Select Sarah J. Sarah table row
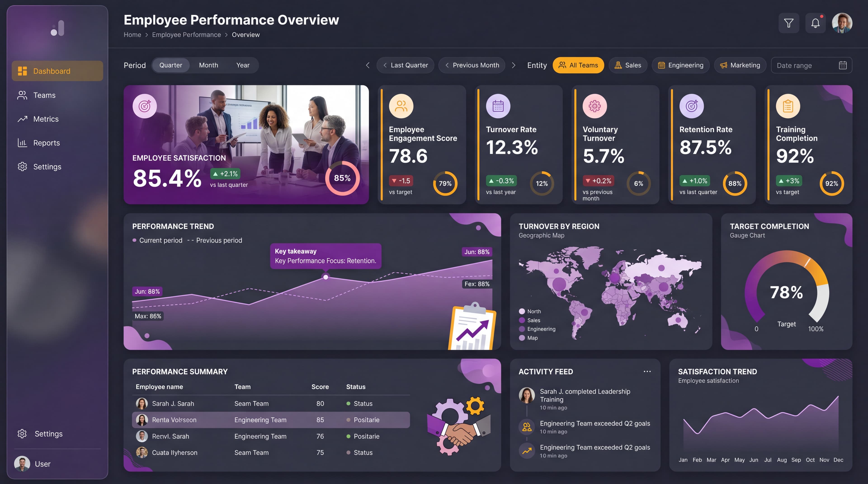Image resolution: width=868 pixels, height=484 pixels. click(271, 404)
